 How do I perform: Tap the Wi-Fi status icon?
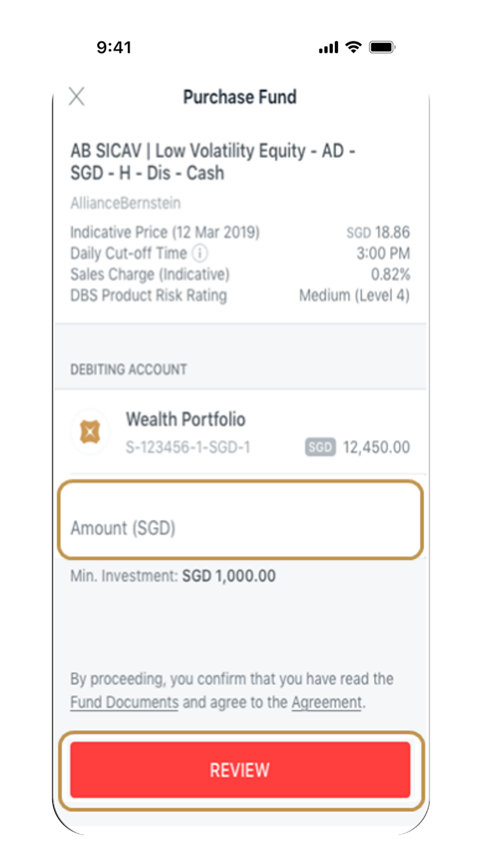(x=353, y=47)
